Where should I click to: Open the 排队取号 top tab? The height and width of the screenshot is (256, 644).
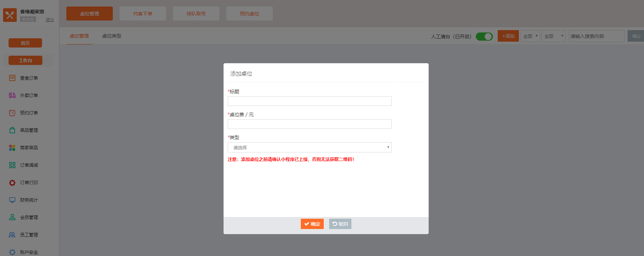coord(196,14)
